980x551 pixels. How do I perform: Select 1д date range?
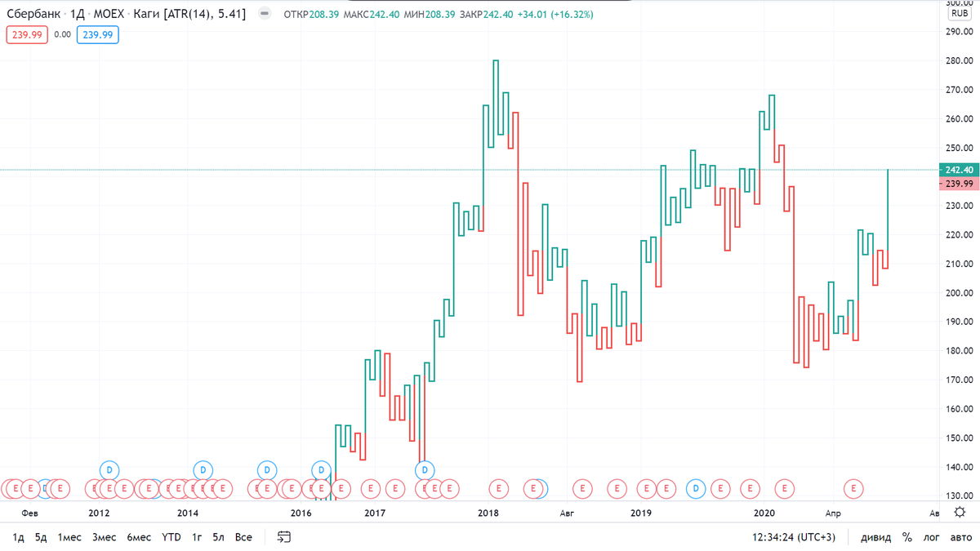18,537
